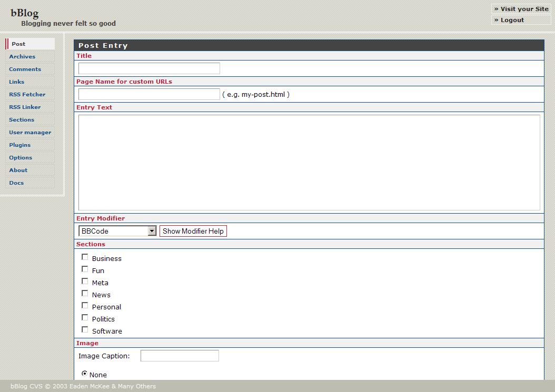Click the Image Caption label

coord(104,356)
